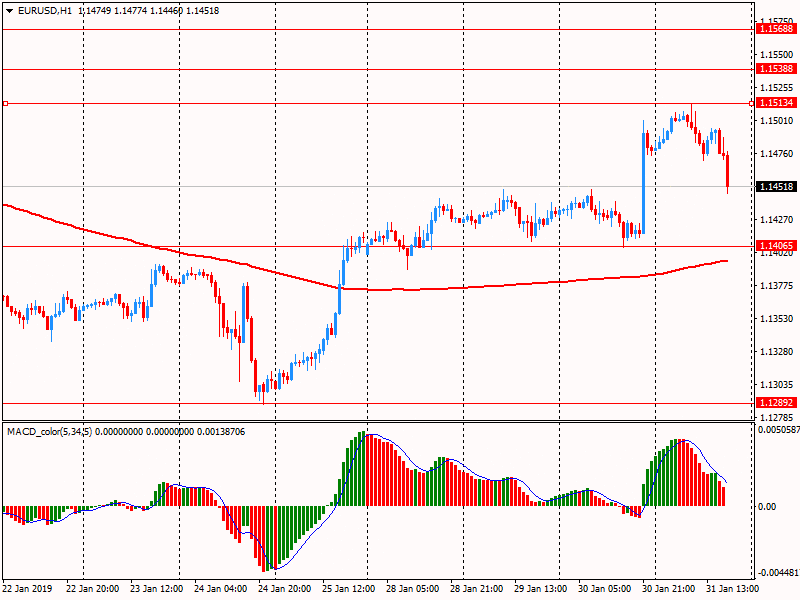Image resolution: width=800 pixels, height=600 pixels.
Task: Select the 22 Jan 20:00 time label
Action: 92,588
